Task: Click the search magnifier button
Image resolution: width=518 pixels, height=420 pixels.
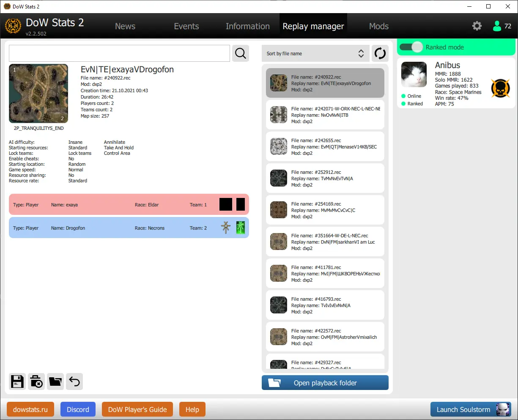Action: click(x=241, y=53)
